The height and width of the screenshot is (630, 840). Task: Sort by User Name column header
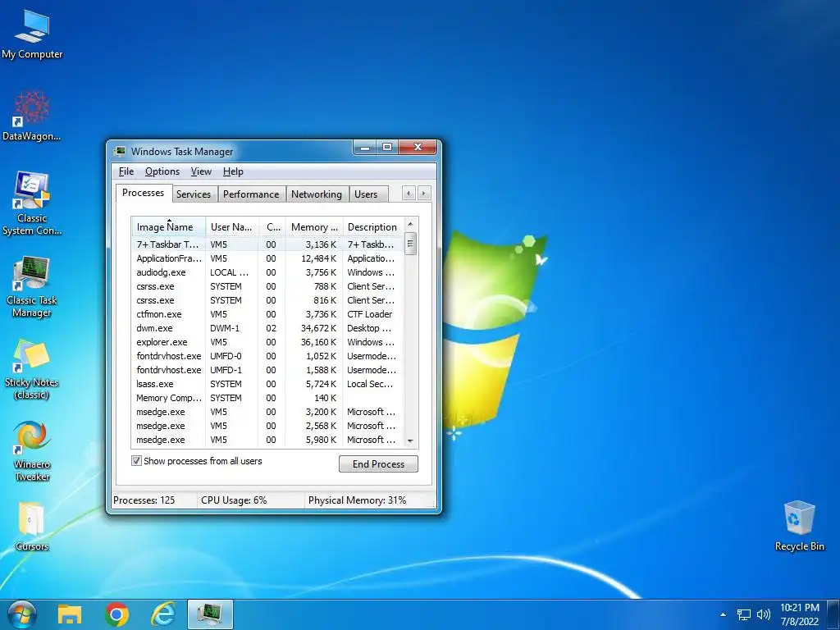232,227
